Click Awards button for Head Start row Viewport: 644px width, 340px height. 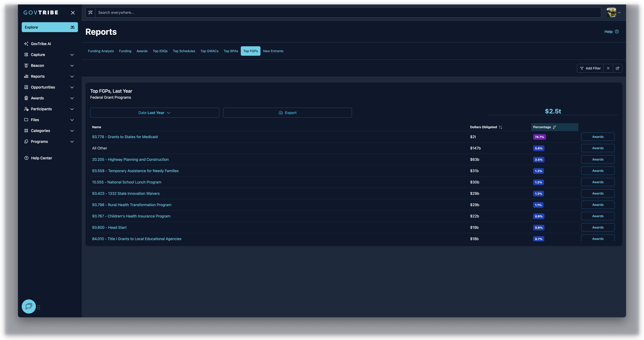pos(598,227)
